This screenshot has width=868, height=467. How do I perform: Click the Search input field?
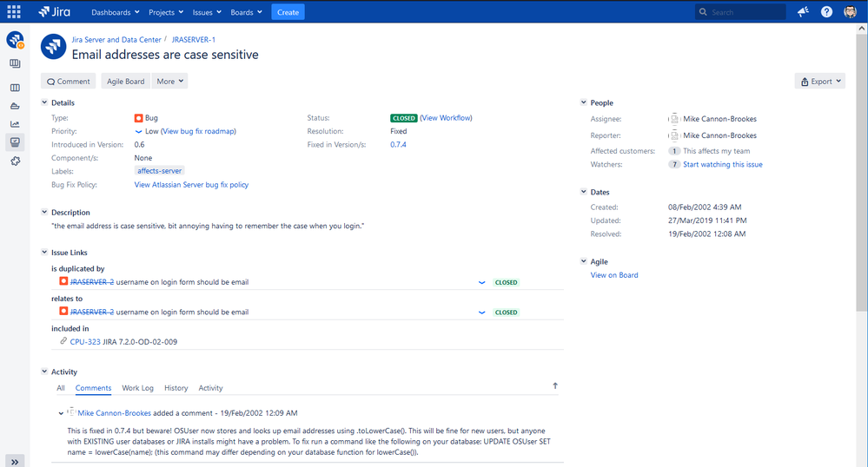740,12
